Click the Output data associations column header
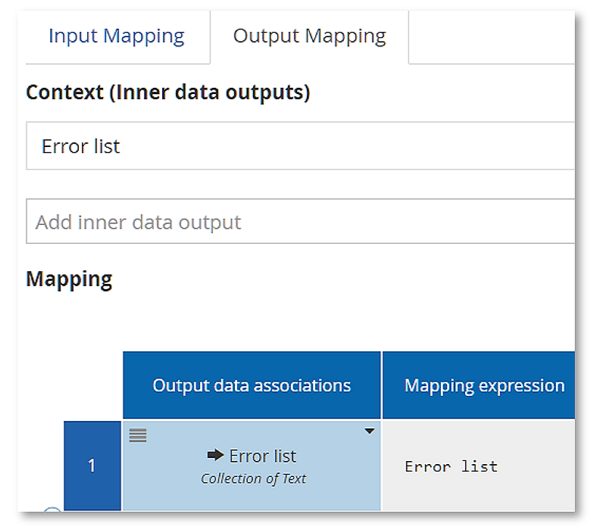Viewport: 600px width, 527px height. tap(251, 385)
